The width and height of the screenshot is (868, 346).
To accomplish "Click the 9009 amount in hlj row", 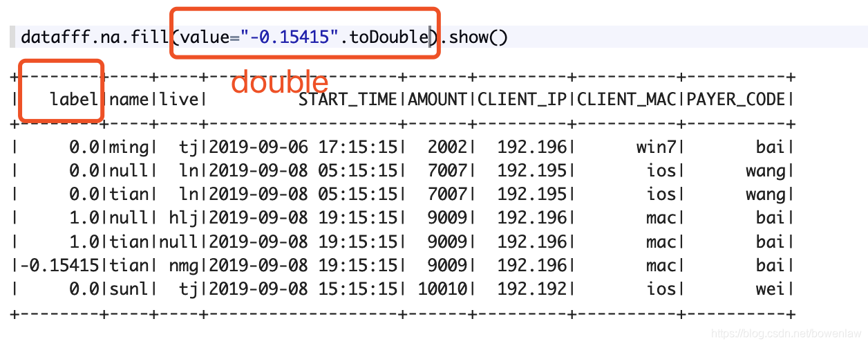I will [x=448, y=218].
